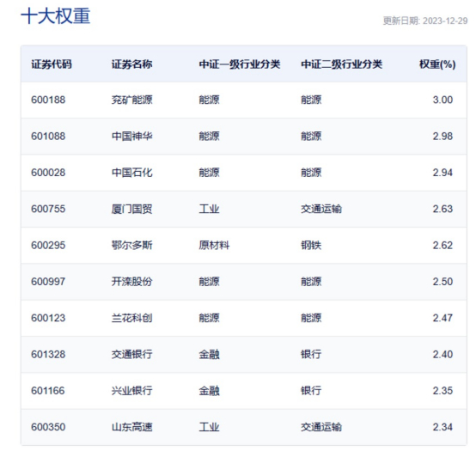Viewport: 476px width, 451px height.
Task: Click weight value 3.00
Action: (x=442, y=100)
